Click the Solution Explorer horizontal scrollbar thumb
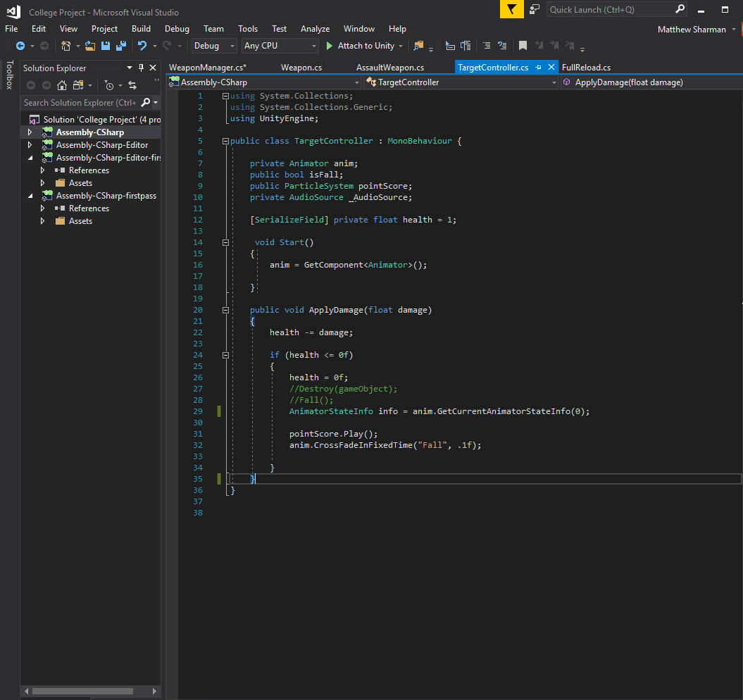The image size is (743, 700). pyautogui.click(x=82, y=691)
